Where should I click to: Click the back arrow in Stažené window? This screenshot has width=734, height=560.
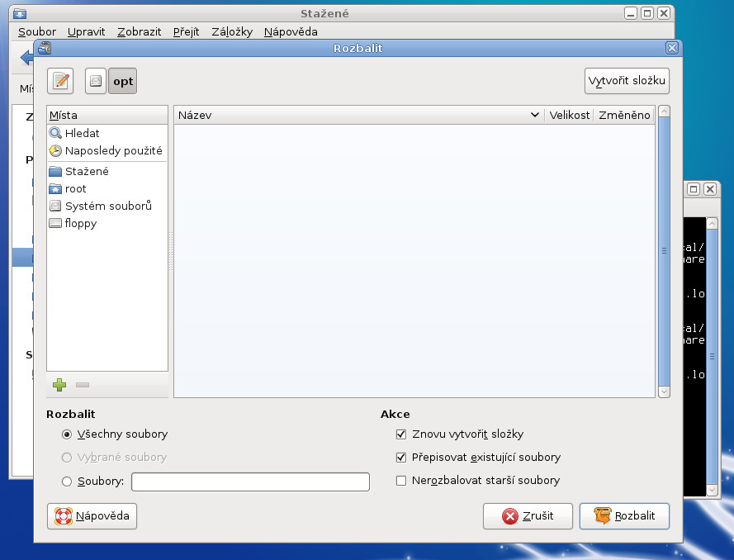coord(26,58)
